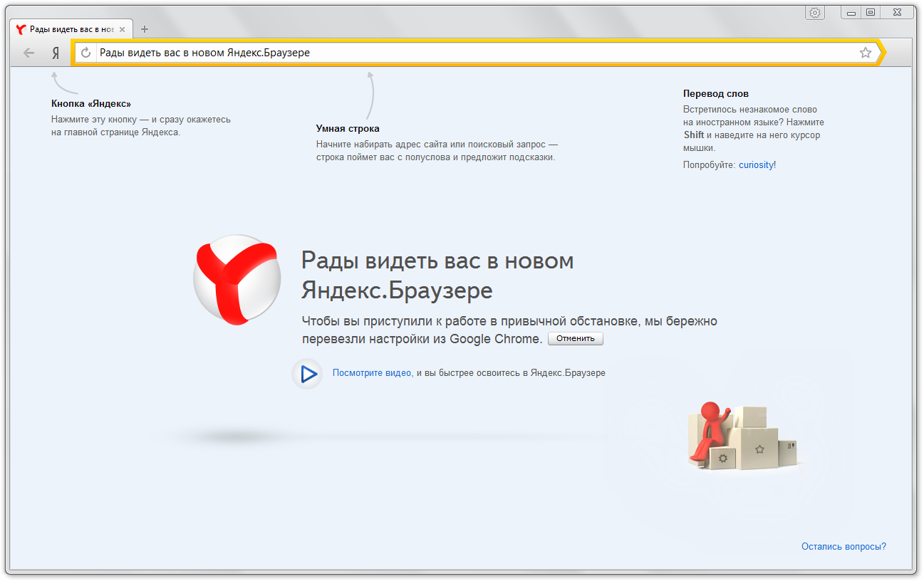The height and width of the screenshot is (581, 924).
Task: Open the Посмотрите видео link
Action: pyautogui.click(x=372, y=372)
